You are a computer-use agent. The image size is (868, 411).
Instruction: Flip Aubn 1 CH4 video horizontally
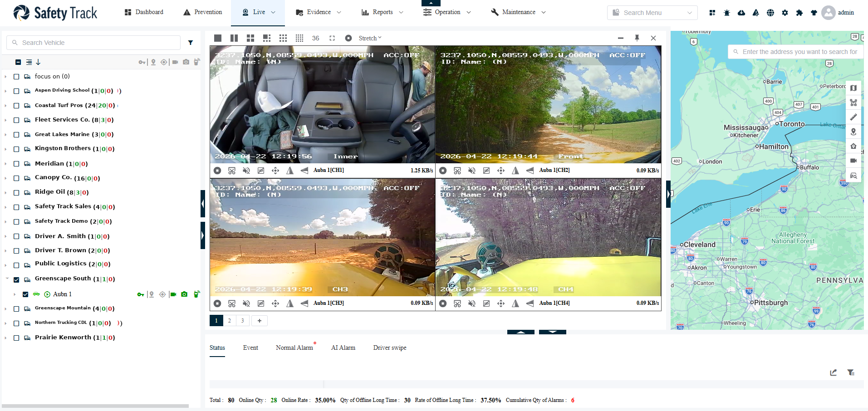tap(515, 303)
